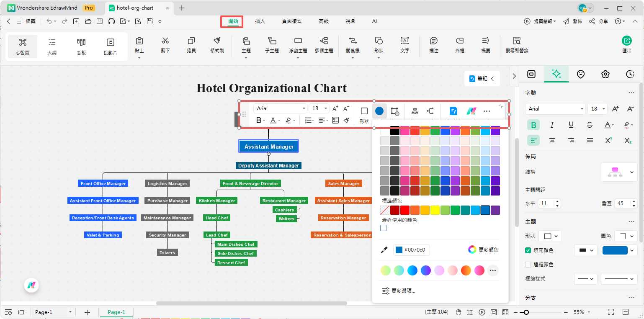Screen dimensions: 644x319
Task: Add a Relationship line (關係線)
Action: (x=353, y=44)
